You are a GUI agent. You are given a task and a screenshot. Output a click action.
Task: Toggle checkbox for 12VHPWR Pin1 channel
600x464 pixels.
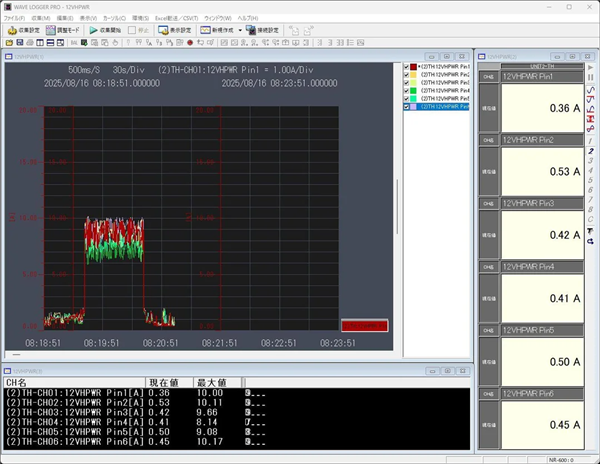pyautogui.click(x=405, y=67)
